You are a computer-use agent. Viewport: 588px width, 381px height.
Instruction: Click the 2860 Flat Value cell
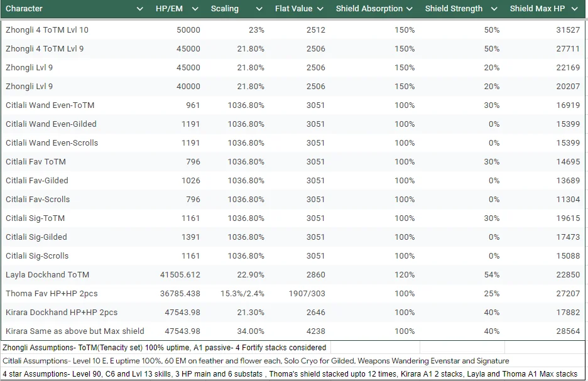point(316,274)
